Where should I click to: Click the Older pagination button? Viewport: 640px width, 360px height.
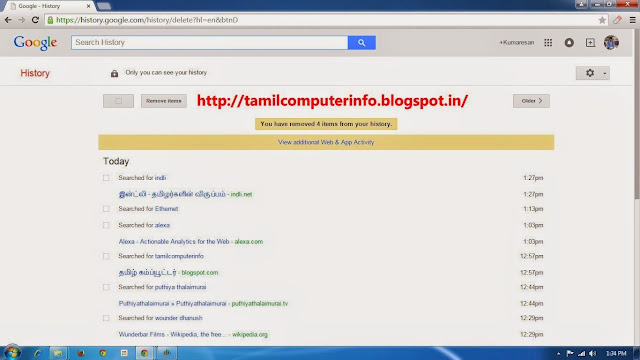pyautogui.click(x=531, y=101)
